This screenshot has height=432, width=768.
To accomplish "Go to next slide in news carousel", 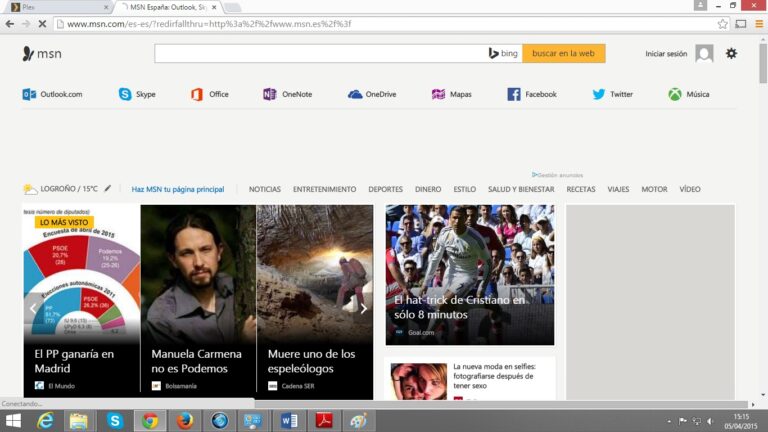I will pos(363,308).
